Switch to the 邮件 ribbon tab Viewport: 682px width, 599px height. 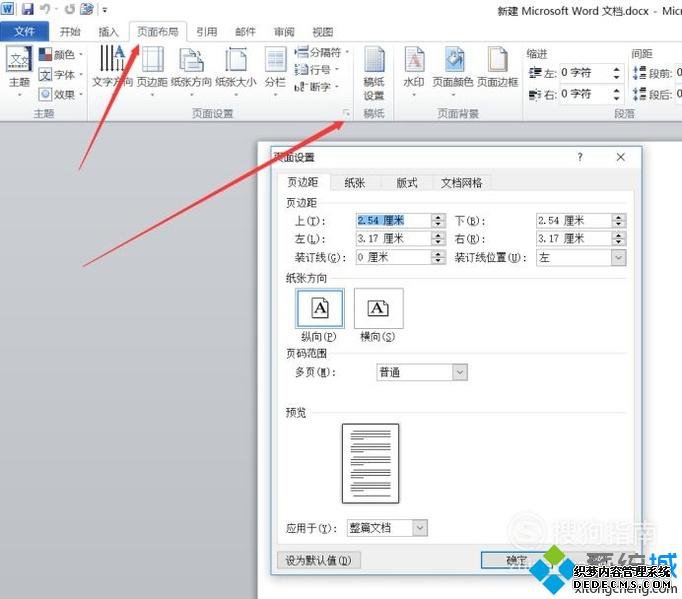click(245, 32)
